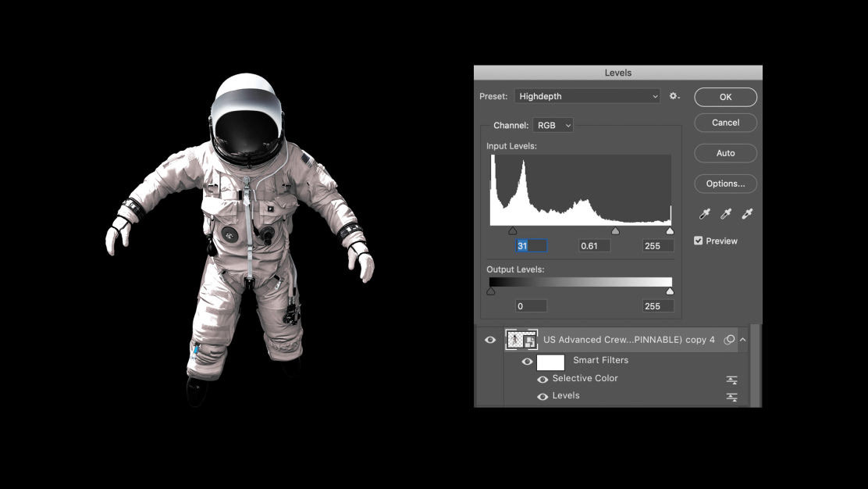The width and height of the screenshot is (868, 489).
Task: Collapse the layer's smart filters list
Action: tap(743, 340)
